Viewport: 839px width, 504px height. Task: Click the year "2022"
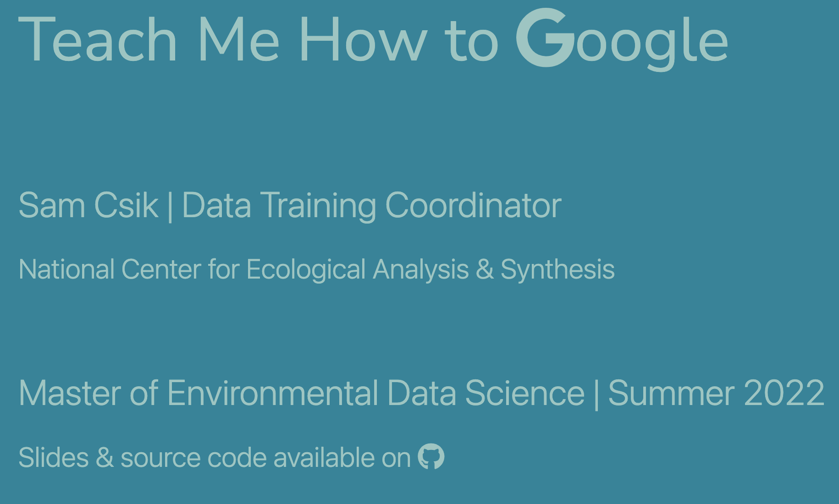click(x=784, y=393)
